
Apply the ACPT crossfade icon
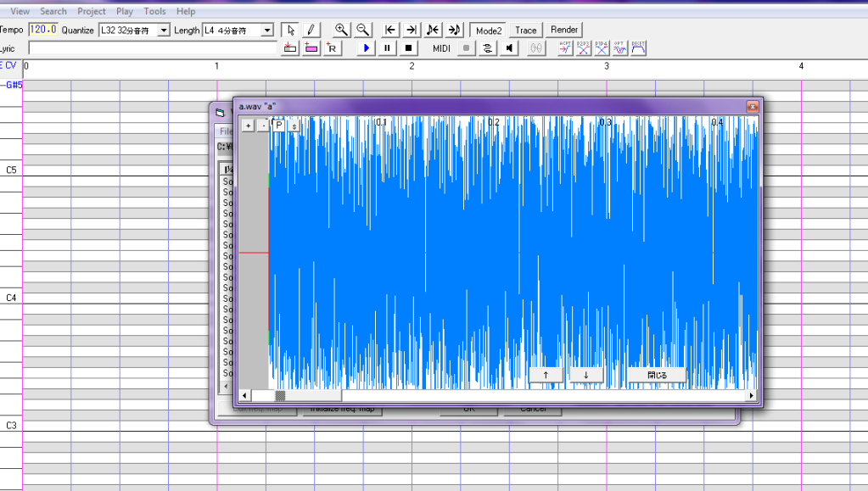[564, 48]
